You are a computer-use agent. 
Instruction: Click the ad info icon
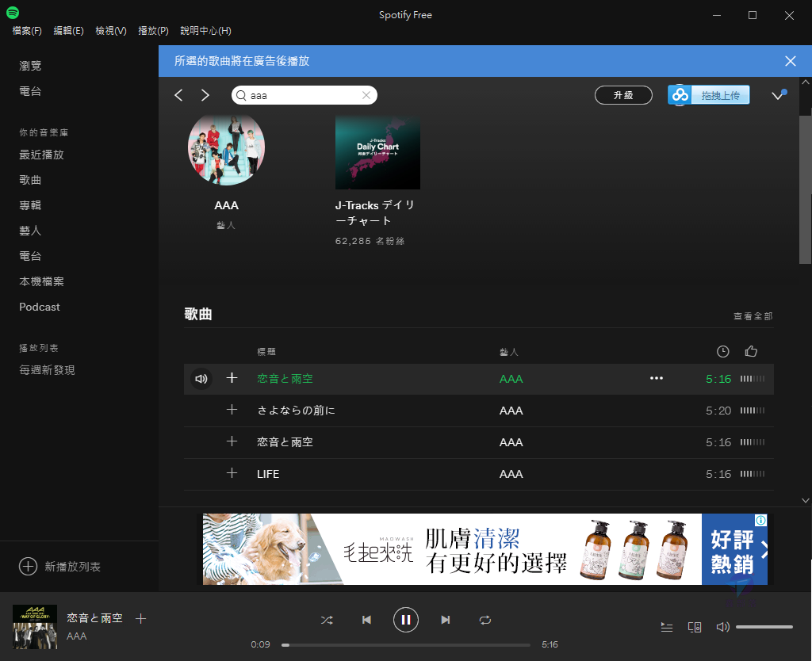[x=760, y=520]
